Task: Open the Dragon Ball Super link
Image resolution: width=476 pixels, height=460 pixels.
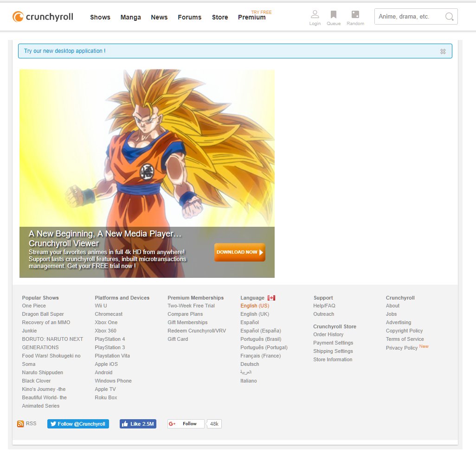Action: pos(43,314)
